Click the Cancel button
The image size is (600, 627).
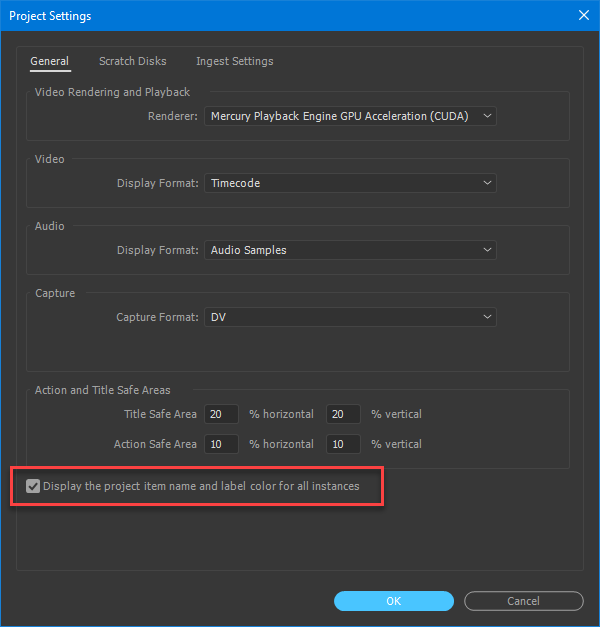(524, 601)
